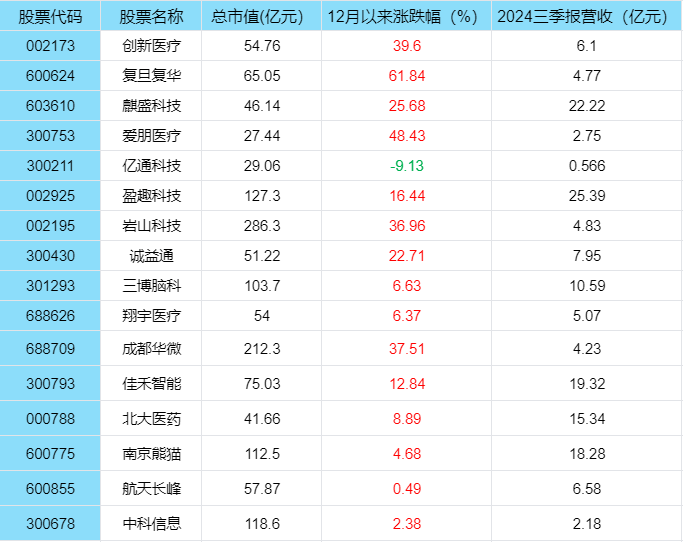
Task: Select stock code 301293
Action: pyautogui.click(x=50, y=286)
